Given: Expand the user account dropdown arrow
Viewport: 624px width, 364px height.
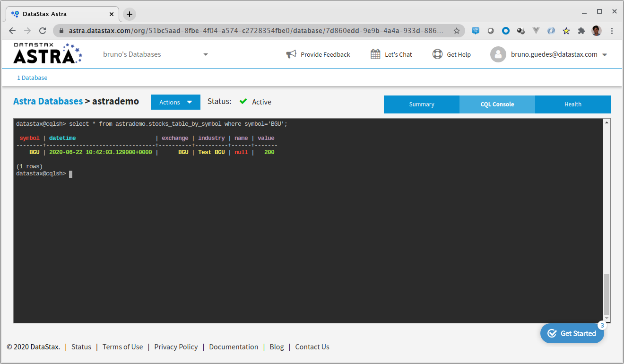Looking at the screenshot, I should [605, 55].
